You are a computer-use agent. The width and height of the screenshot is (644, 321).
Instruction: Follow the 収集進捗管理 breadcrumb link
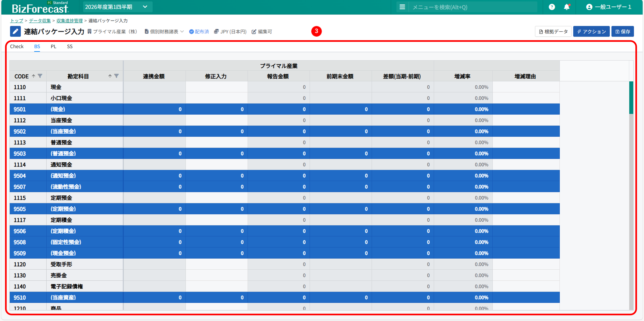point(69,21)
